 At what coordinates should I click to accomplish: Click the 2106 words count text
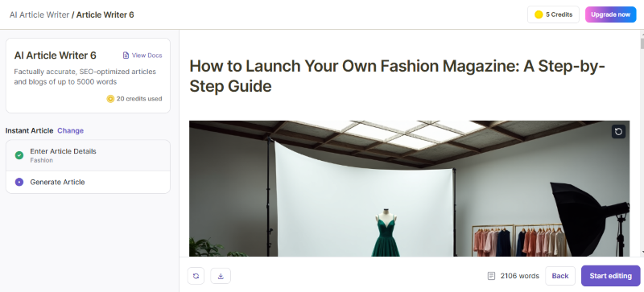(519, 276)
